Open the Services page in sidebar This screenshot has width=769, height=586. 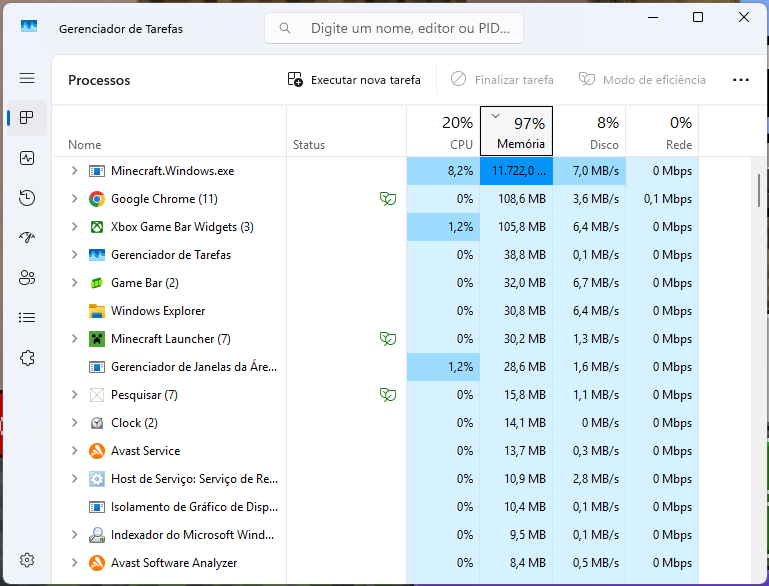click(27, 358)
